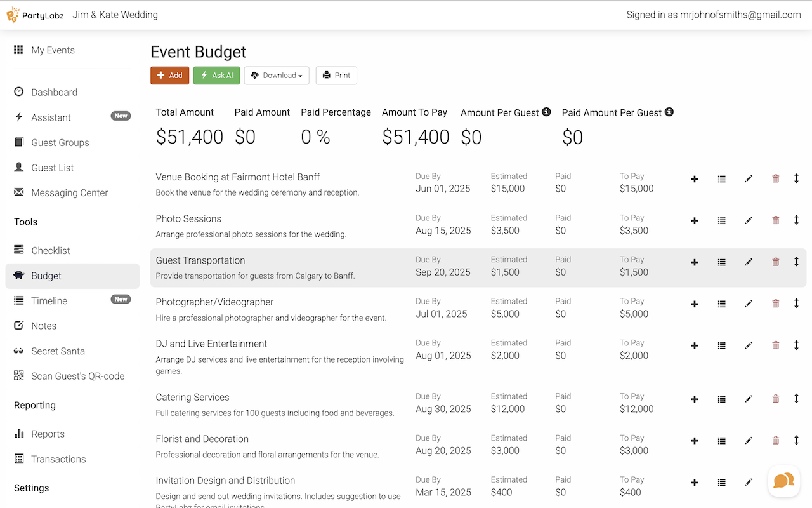Image resolution: width=812 pixels, height=508 pixels.
Task: Expand the Download dropdown
Action: pyautogui.click(x=277, y=76)
